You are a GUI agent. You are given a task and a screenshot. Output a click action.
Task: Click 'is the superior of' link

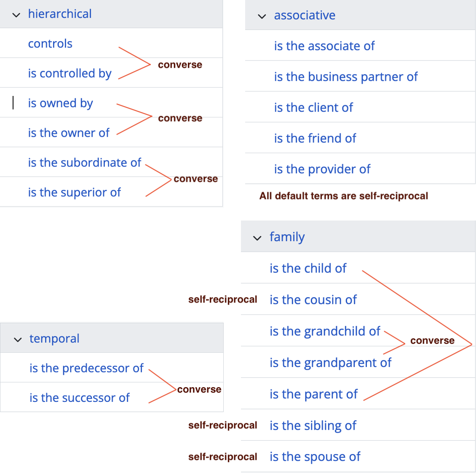pos(74,192)
